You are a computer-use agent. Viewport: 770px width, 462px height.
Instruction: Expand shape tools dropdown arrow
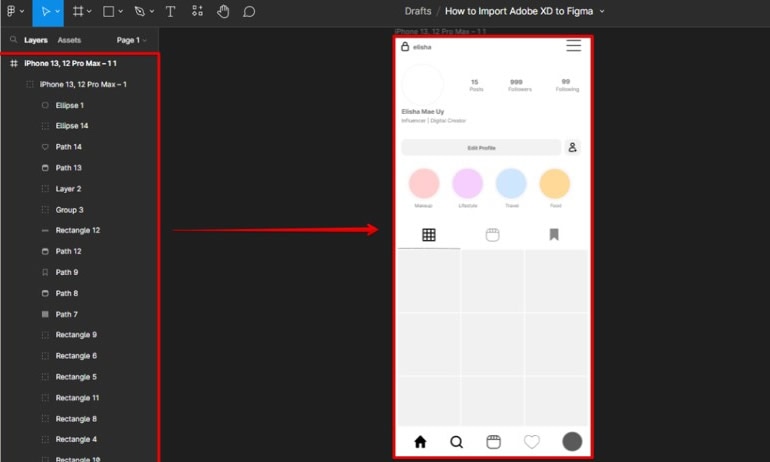(121, 11)
